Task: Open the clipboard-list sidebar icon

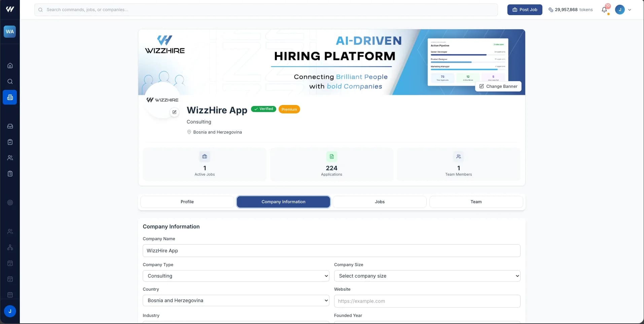Action: [x=10, y=174]
